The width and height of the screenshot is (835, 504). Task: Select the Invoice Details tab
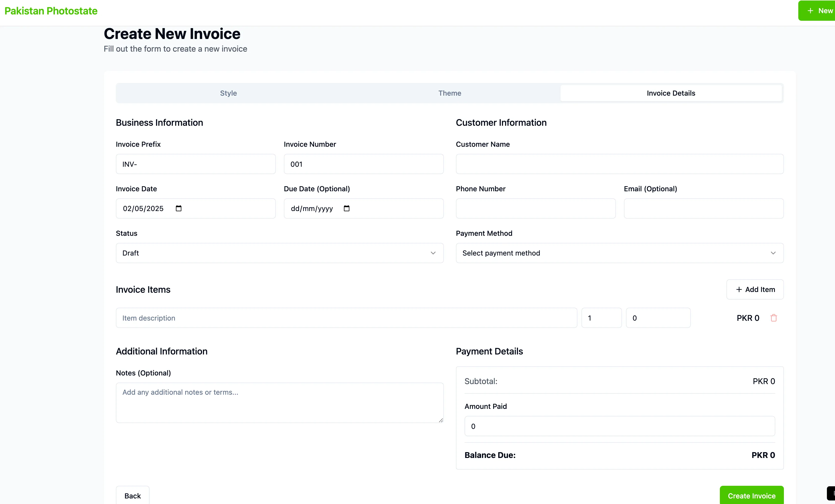click(671, 93)
